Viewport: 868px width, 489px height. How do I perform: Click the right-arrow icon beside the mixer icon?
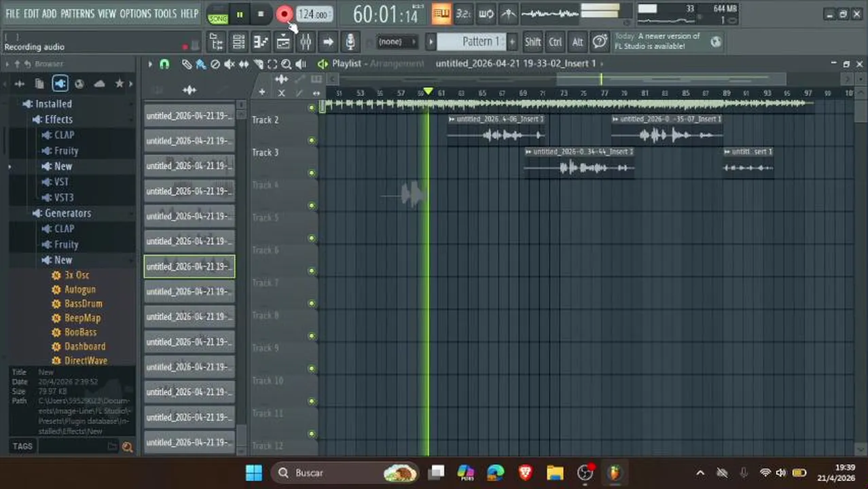[x=328, y=42]
